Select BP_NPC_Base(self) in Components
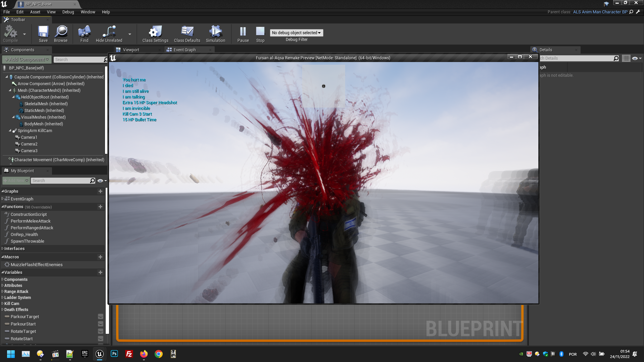The height and width of the screenshot is (362, 644). pyautogui.click(x=26, y=68)
